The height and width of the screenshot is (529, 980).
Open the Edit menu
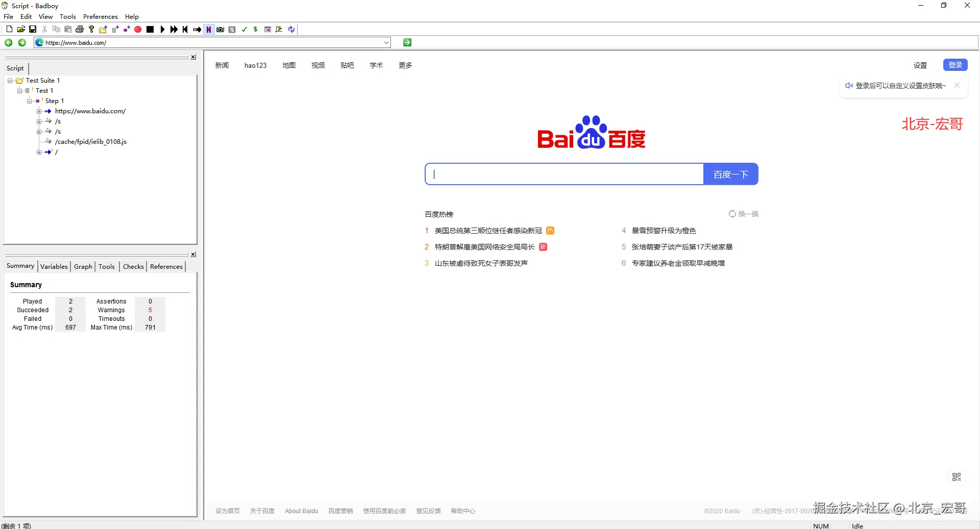click(x=26, y=17)
